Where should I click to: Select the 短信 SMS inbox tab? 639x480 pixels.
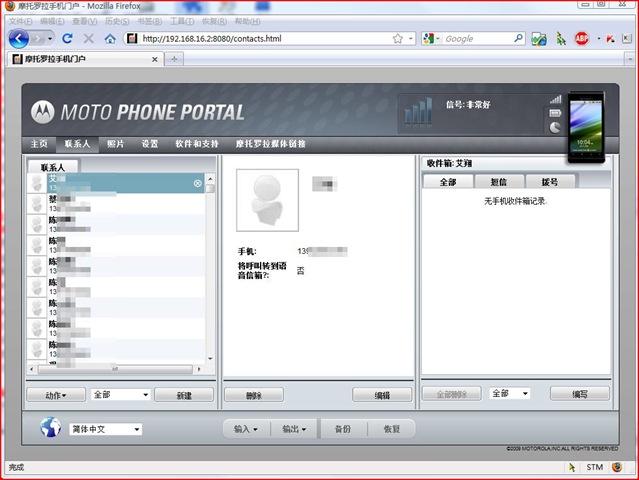pyautogui.click(x=499, y=182)
